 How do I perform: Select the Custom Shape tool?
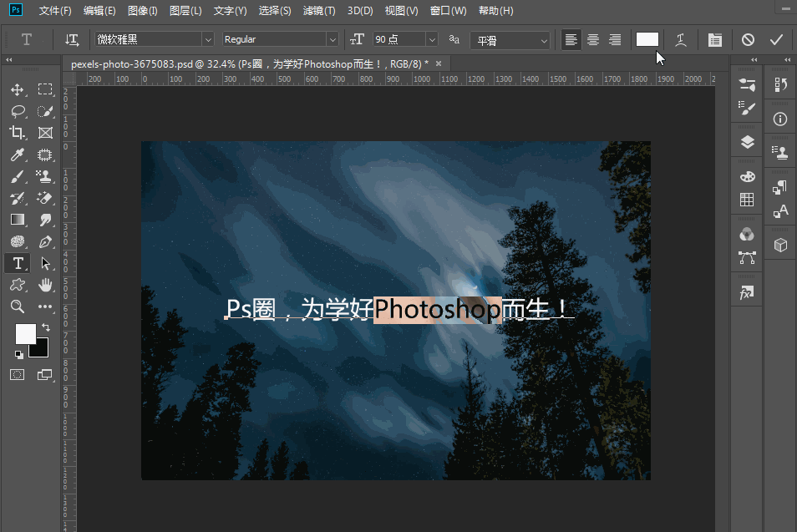[x=18, y=285]
